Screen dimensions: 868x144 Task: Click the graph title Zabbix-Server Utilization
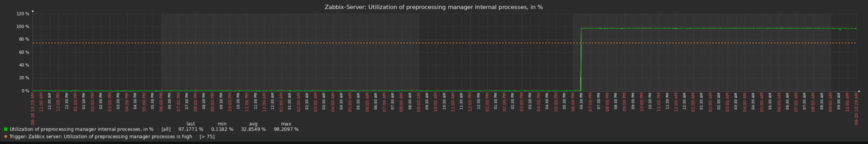434,7
